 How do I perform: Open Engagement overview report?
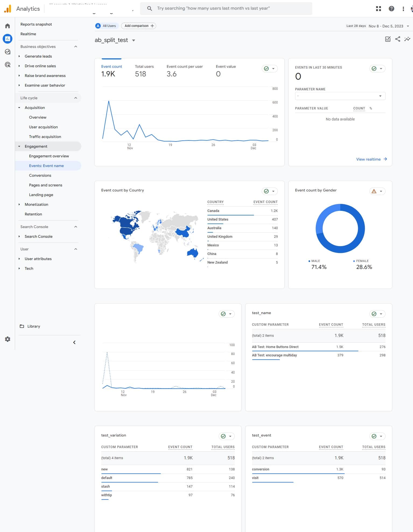coord(49,156)
